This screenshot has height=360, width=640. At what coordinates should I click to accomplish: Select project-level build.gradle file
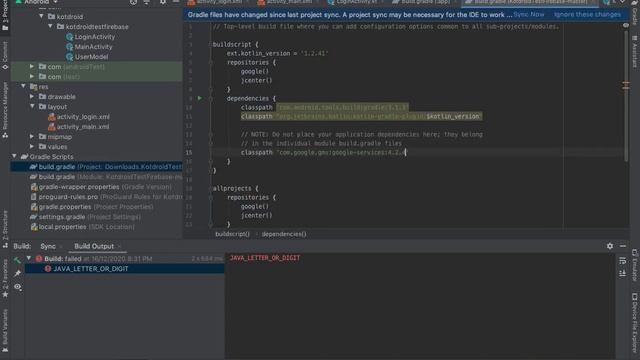[x=97, y=167]
